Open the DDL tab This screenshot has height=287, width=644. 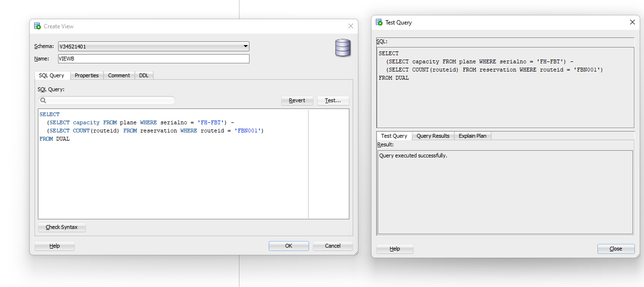click(144, 75)
